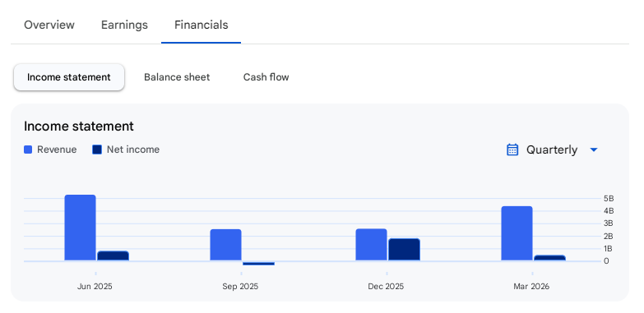Open the Quarterly period dropdown
Screen dimensions: 644x313
click(552, 150)
